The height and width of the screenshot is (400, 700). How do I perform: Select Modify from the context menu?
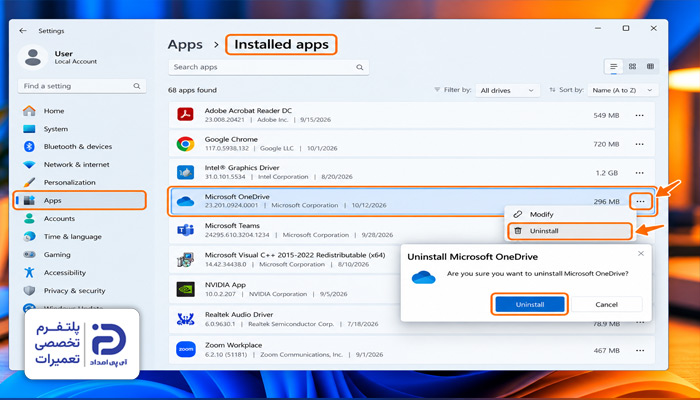[x=571, y=214]
